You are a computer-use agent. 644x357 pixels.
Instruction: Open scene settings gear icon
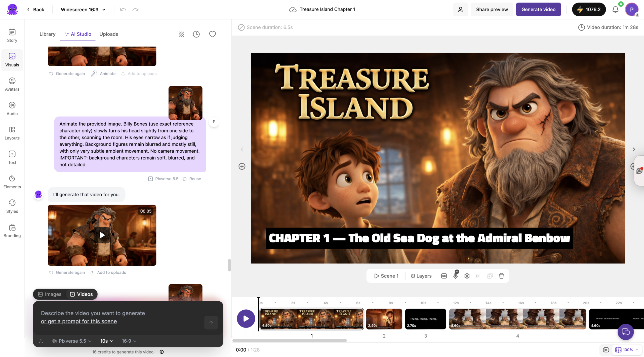coord(467,276)
